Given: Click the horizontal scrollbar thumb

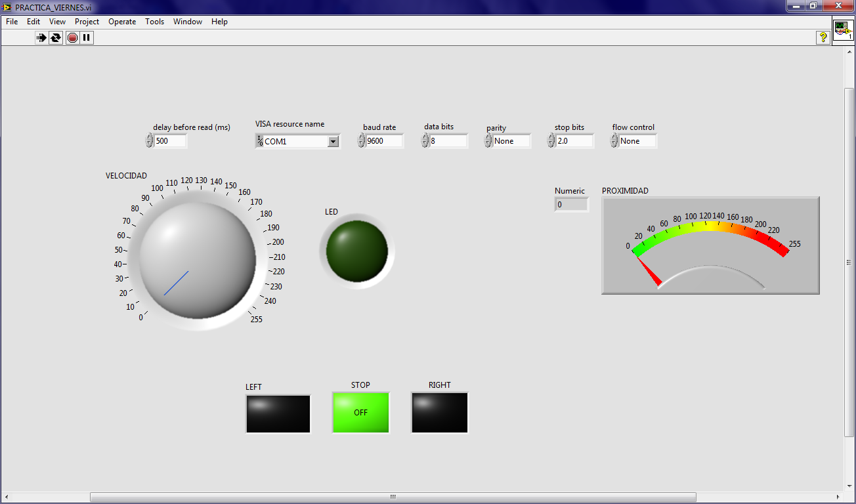Looking at the screenshot, I should [393, 497].
